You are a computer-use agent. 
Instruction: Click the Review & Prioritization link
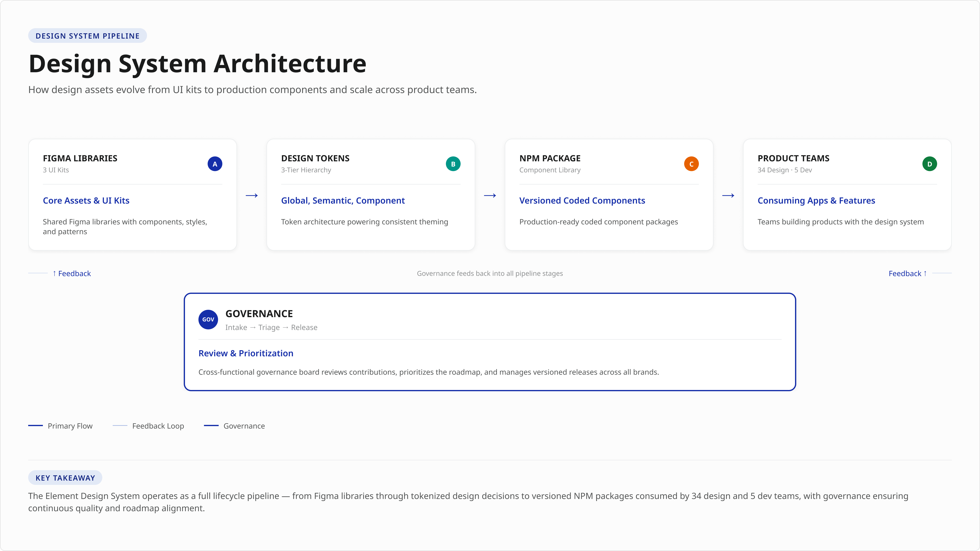click(x=245, y=353)
